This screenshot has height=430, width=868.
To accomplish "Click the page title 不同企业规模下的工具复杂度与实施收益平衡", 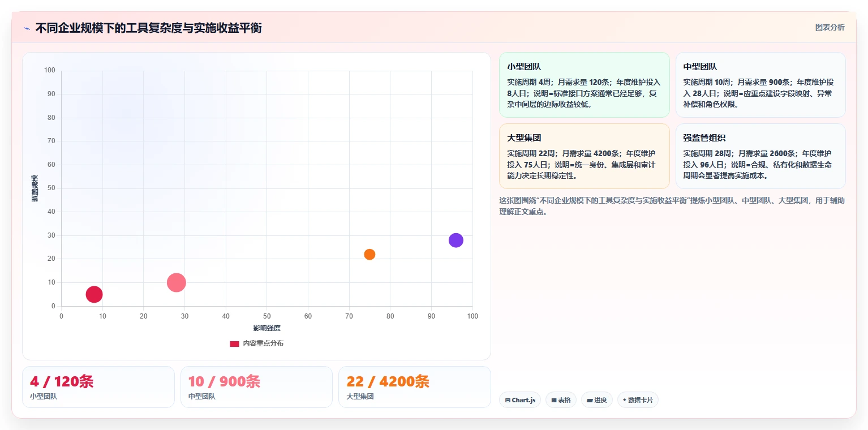I will click(148, 28).
